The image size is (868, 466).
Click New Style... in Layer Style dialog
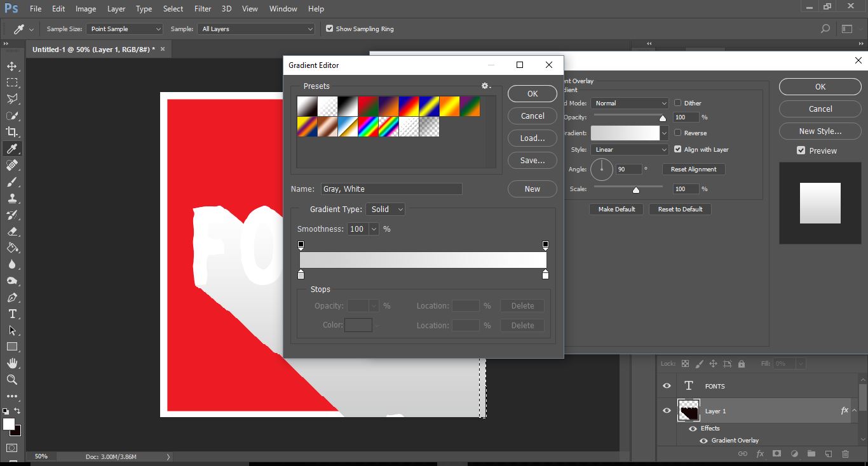tap(820, 131)
